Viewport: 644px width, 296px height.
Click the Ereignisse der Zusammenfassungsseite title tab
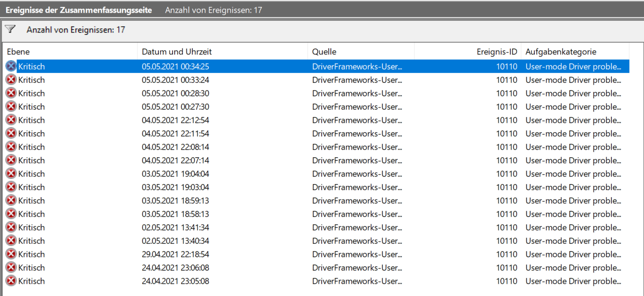click(x=79, y=10)
